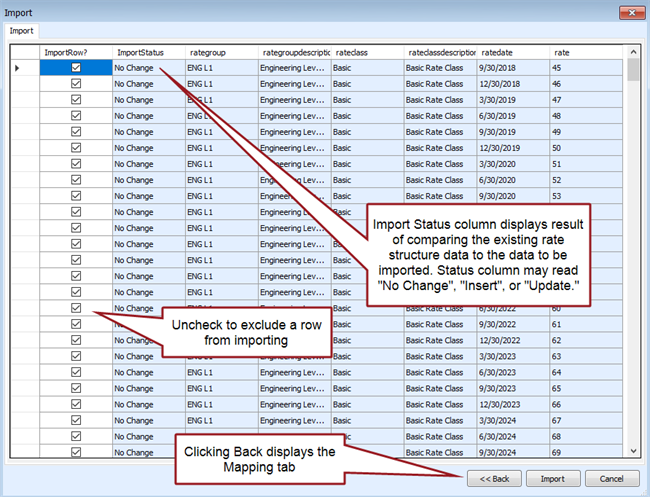Viewport: 650px width, 497px height.
Task: Select the ImportRow? column header
Action: (x=76, y=51)
